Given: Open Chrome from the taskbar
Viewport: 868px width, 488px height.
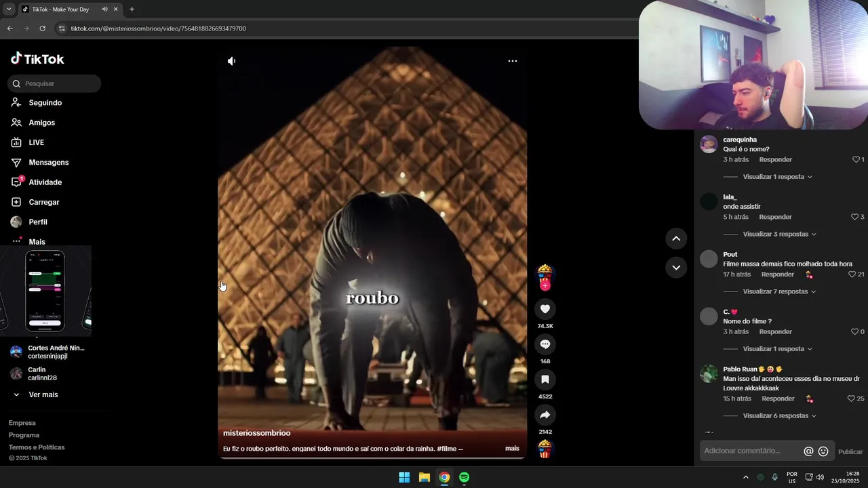Looking at the screenshot, I should [444, 477].
